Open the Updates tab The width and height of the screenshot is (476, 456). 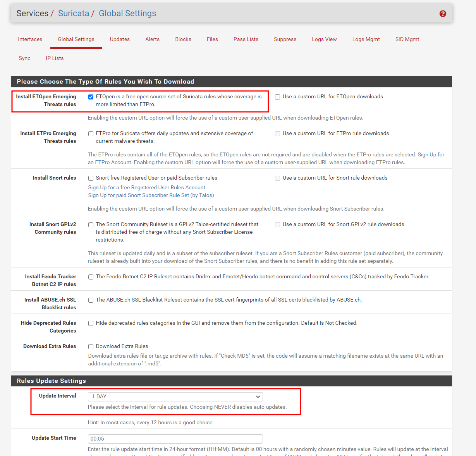coord(120,39)
